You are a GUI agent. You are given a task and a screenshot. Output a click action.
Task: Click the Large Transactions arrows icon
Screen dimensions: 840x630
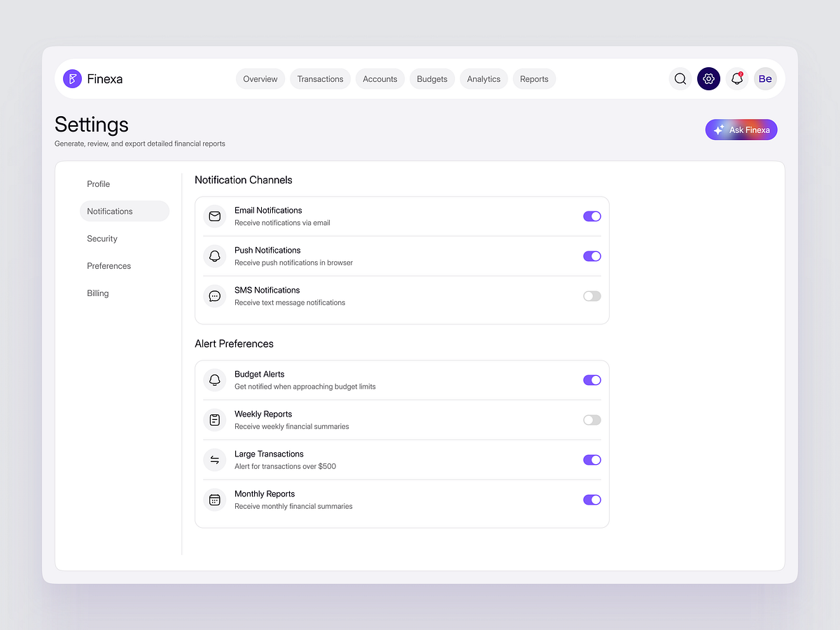[x=214, y=460]
